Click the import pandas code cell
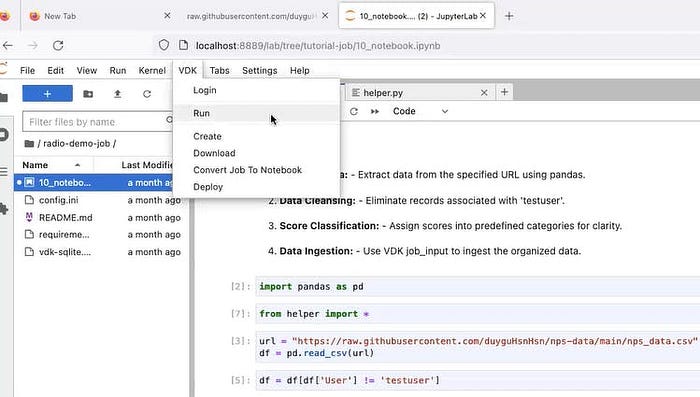 (x=478, y=287)
